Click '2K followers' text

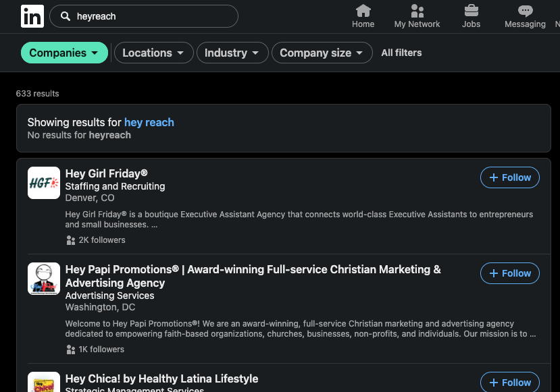coord(102,240)
